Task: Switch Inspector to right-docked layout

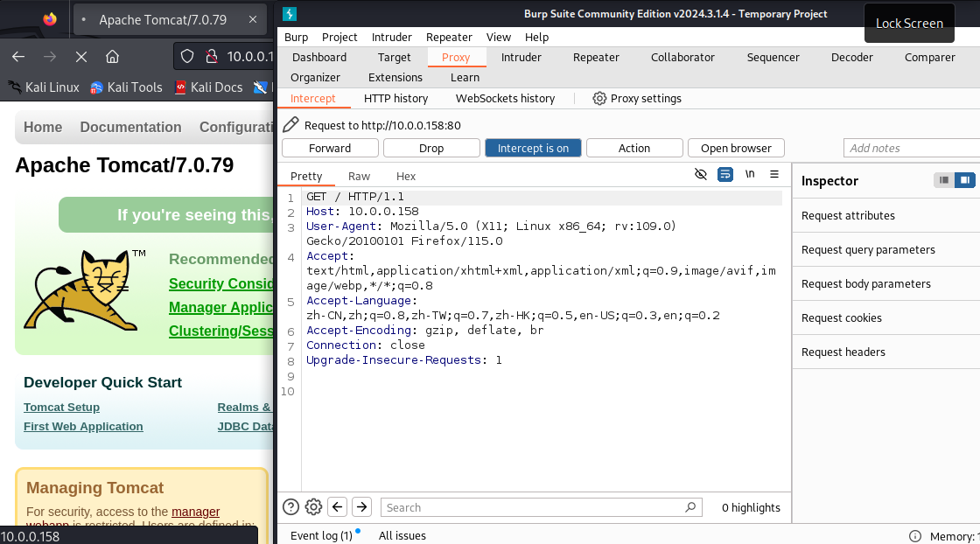Action: pos(965,180)
